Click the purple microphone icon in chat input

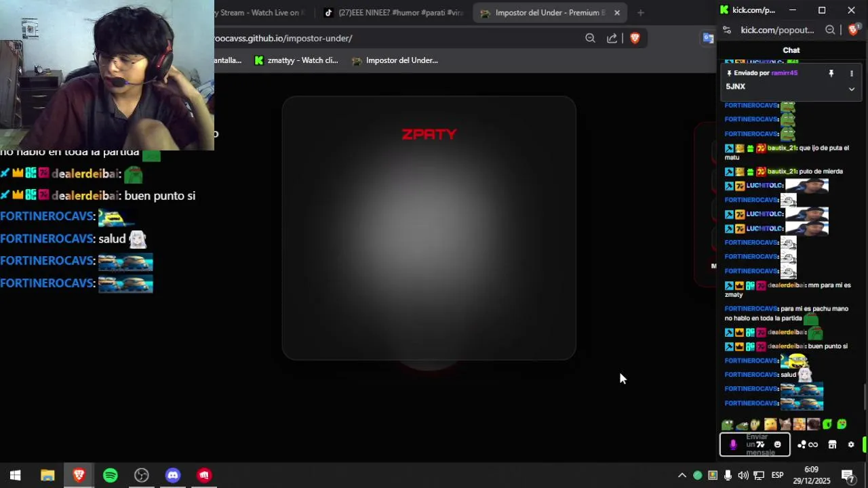(x=732, y=445)
